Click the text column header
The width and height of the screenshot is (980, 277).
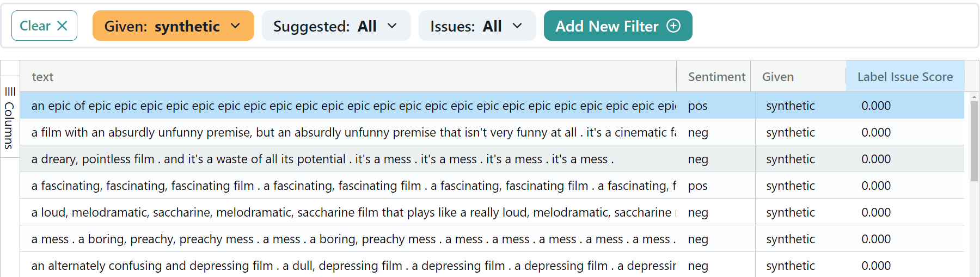tap(42, 77)
